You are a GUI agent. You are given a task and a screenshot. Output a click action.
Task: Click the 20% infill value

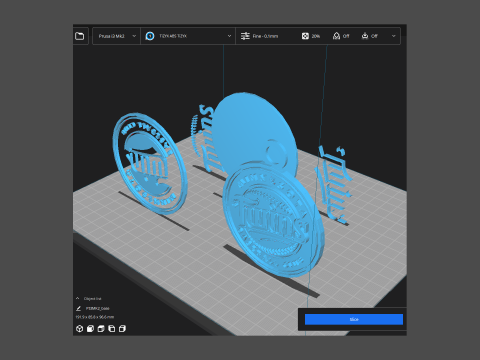click(316, 36)
